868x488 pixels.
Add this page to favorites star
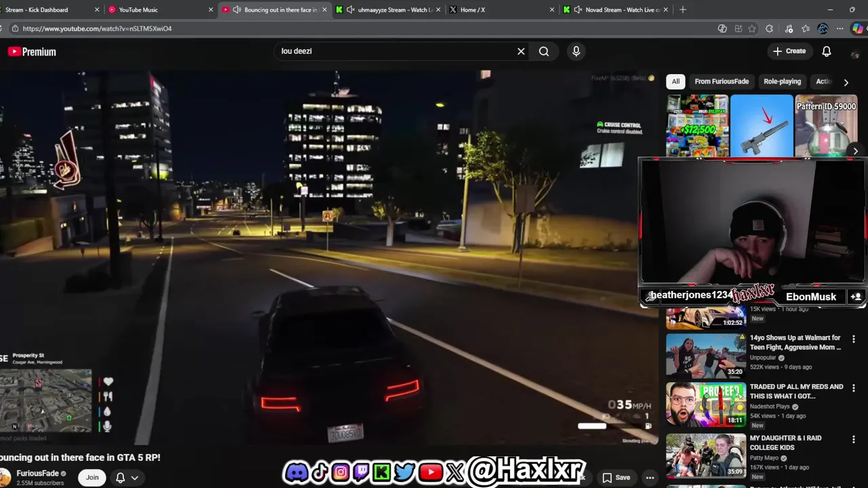pos(752,28)
